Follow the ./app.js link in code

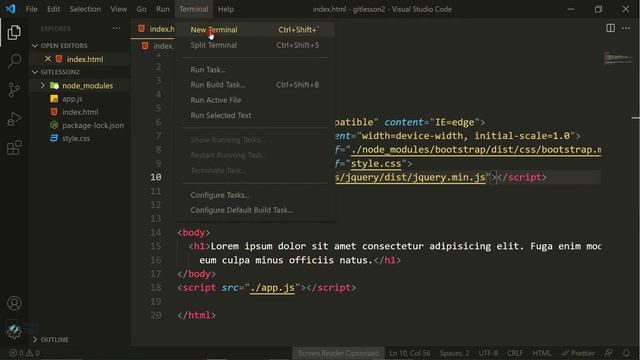click(272, 287)
